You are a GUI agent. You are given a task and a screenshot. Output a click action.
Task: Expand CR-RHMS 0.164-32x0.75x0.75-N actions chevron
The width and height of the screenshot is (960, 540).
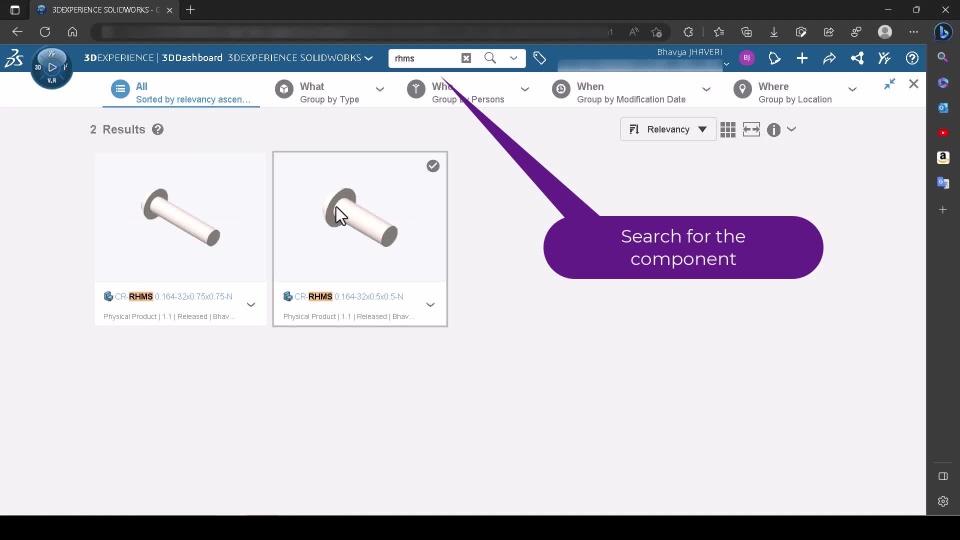[251, 304]
